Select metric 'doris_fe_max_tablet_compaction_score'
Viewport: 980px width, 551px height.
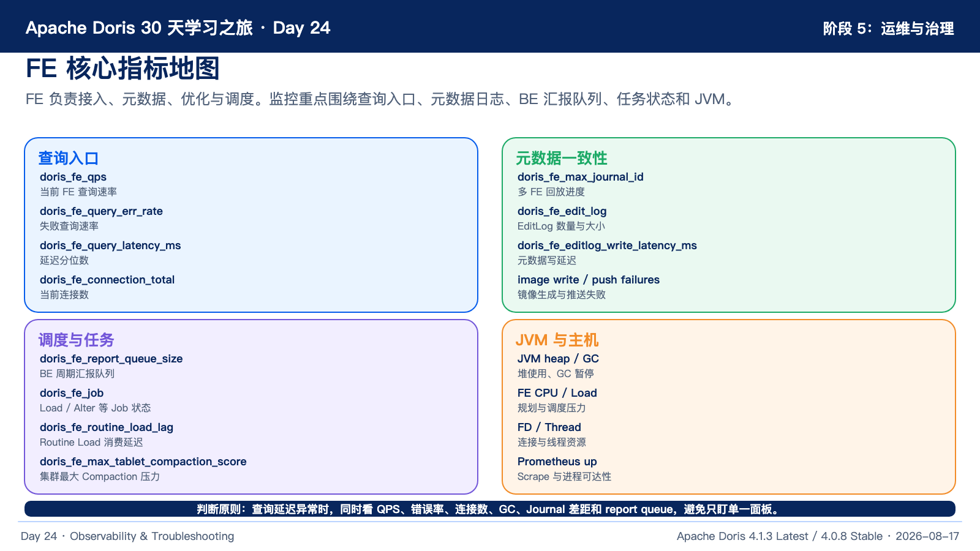click(143, 462)
